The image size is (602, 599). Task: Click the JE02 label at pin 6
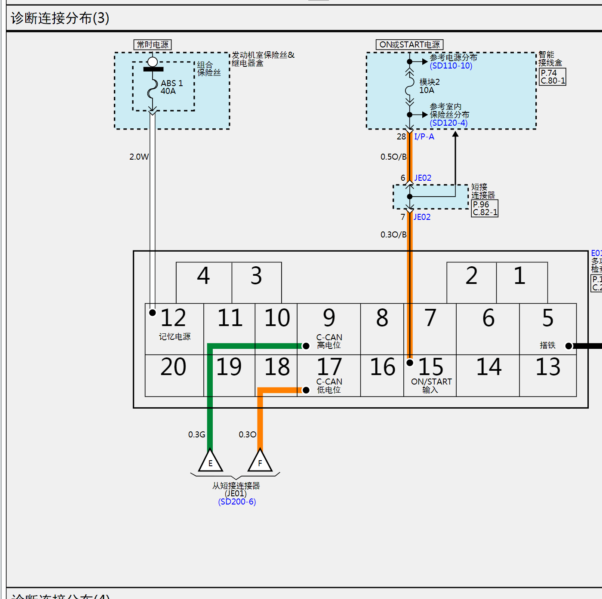pyautogui.click(x=422, y=178)
